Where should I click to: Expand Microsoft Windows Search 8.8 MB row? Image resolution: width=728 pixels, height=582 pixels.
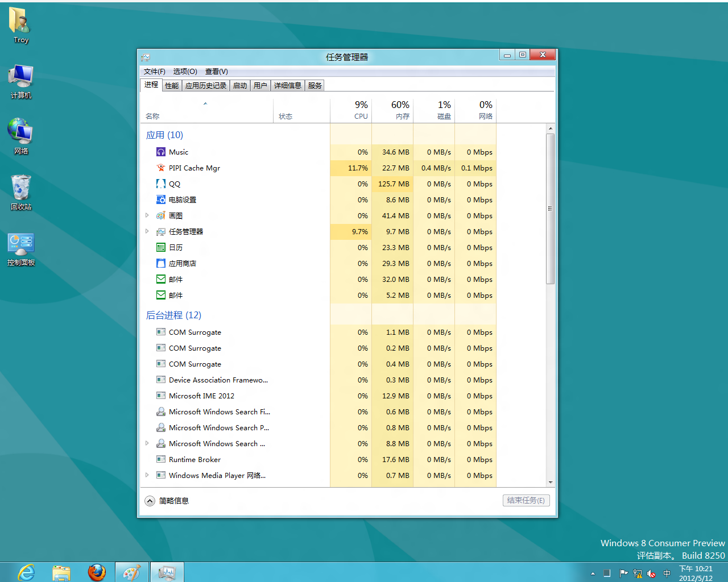pos(147,443)
